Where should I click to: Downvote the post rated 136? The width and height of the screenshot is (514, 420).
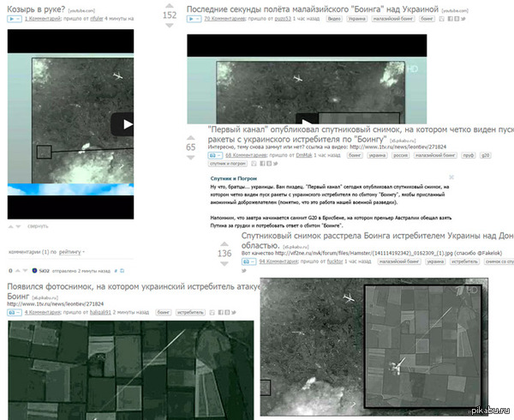[224, 264]
